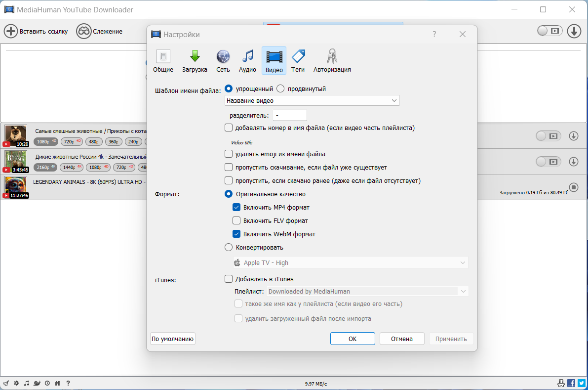Open the Сеть settings tab
The image size is (588, 390).
tap(223, 61)
